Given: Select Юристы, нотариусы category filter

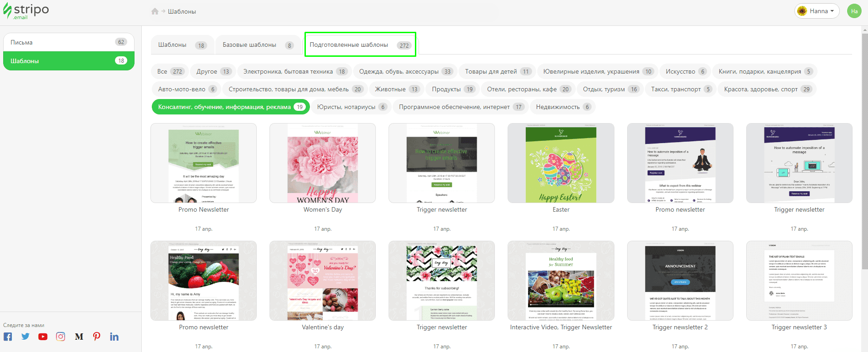Looking at the screenshot, I should (x=351, y=107).
